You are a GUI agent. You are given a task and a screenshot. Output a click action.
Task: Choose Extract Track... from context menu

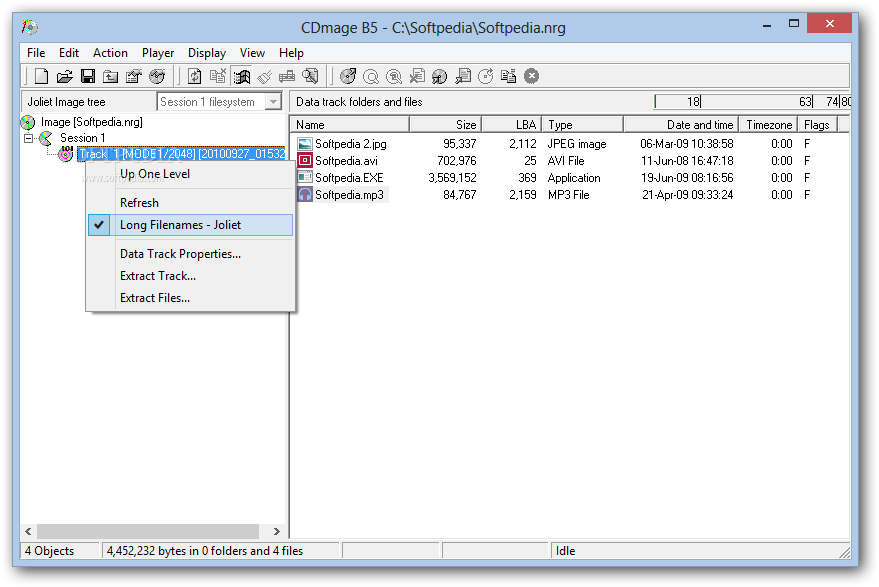click(x=191, y=276)
